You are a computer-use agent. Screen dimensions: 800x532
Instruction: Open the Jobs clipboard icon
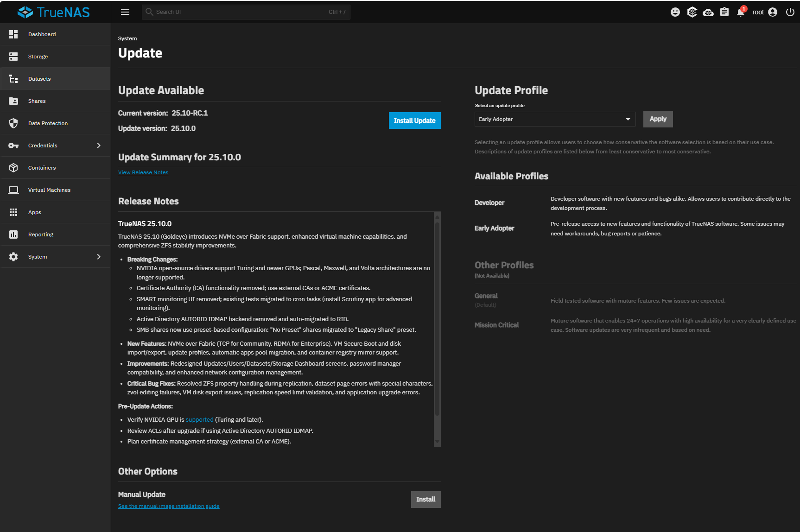(x=724, y=12)
